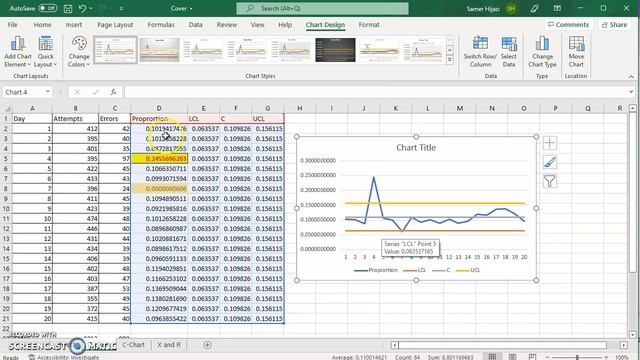Open the Help tab
This screenshot has width=640, height=360.
tap(285, 24)
